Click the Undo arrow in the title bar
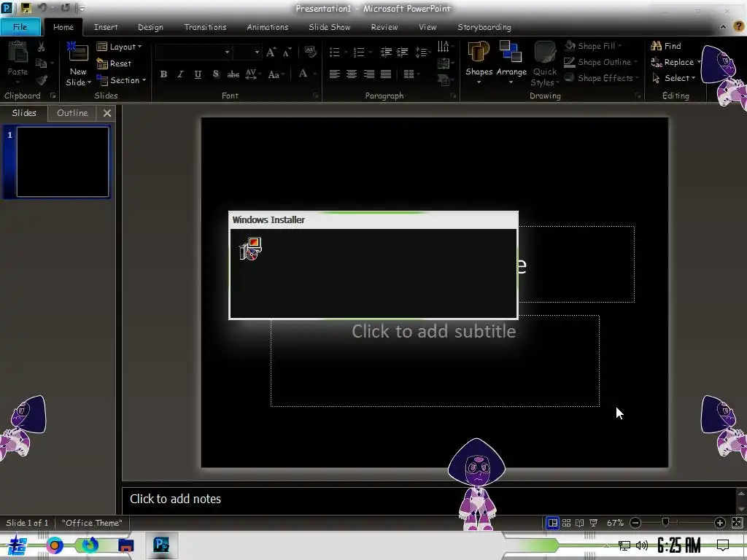The image size is (747, 560). click(x=42, y=8)
